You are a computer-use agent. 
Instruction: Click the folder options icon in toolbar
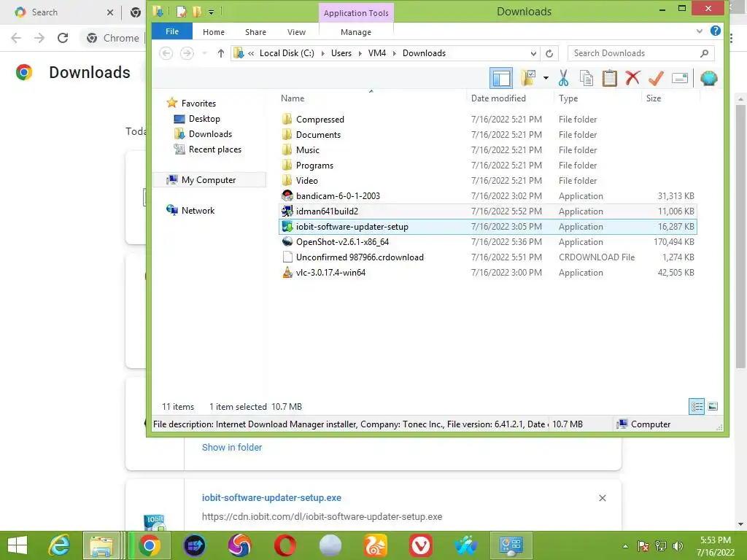[x=528, y=78]
